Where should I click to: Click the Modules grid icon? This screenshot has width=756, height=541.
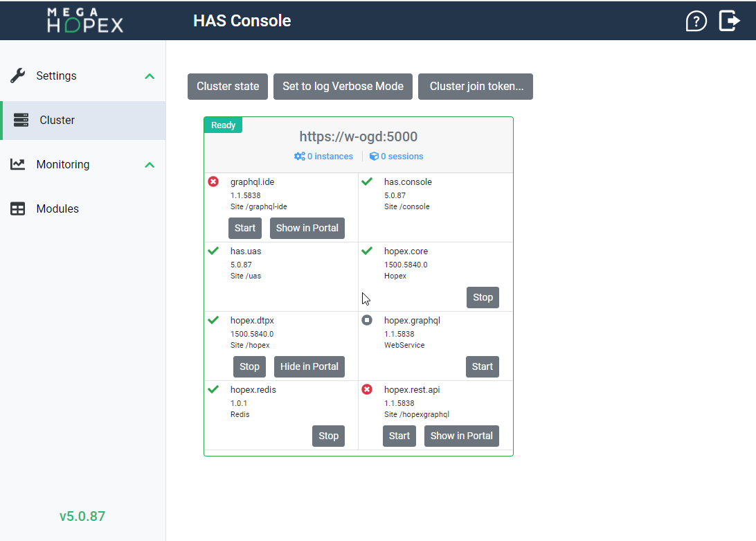tap(18, 209)
